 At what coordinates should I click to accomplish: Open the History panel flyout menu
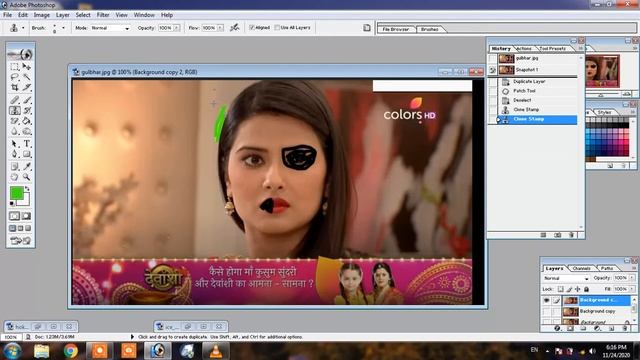tap(580, 48)
